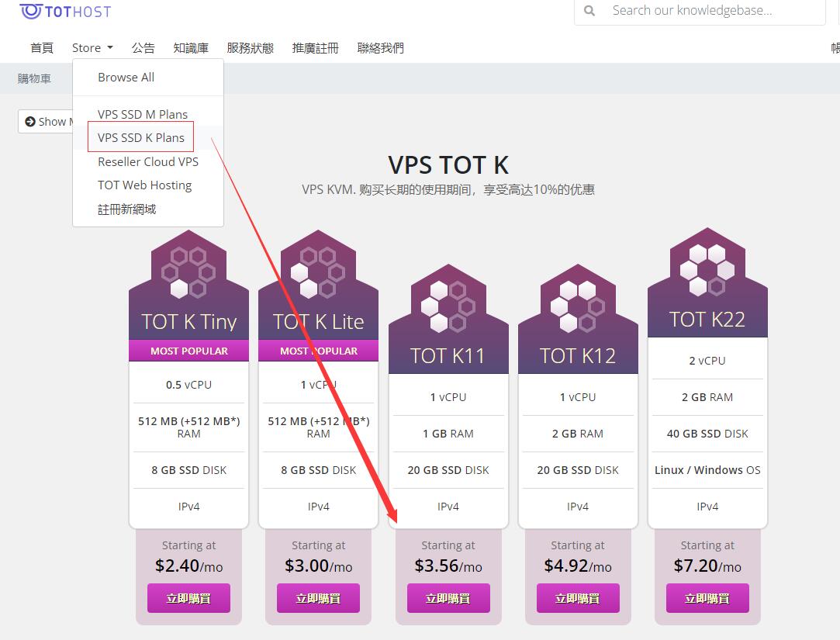Click the search magnifier icon
Viewport: 840px width, 640px height.
pos(589,11)
